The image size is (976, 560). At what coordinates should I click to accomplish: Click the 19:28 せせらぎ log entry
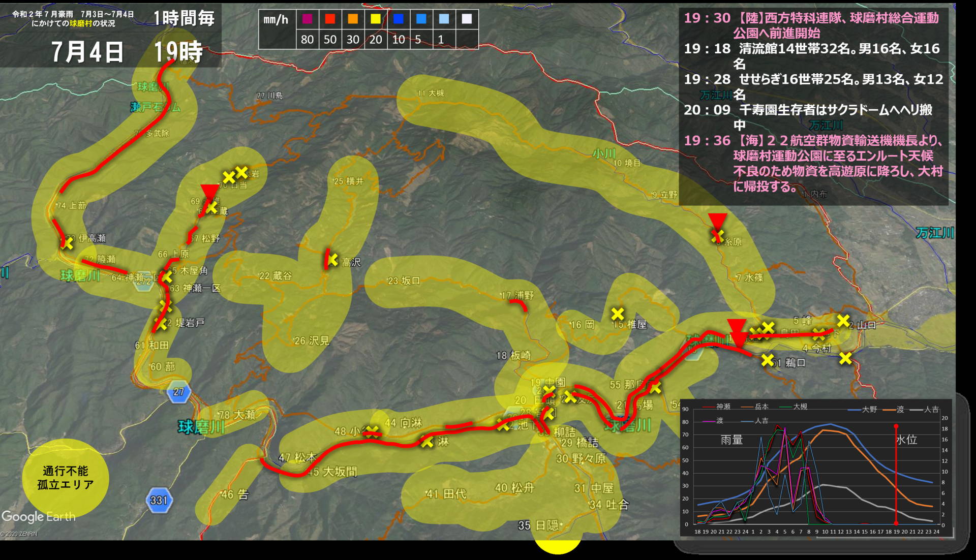pyautogui.click(x=813, y=86)
